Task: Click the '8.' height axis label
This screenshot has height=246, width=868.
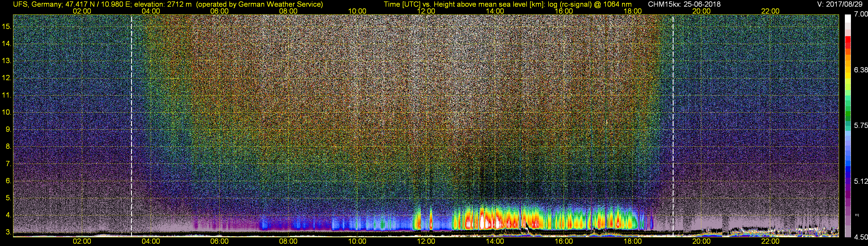Action: coord(8,147)
